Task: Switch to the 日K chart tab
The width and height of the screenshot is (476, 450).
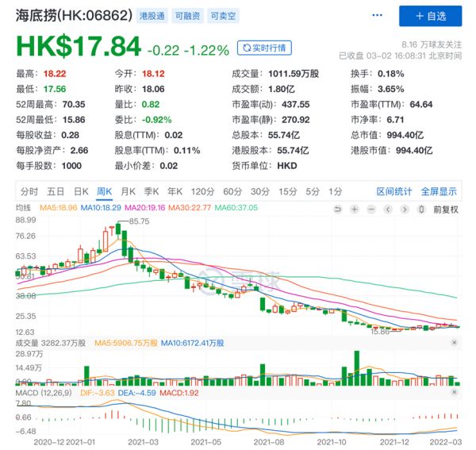Action: (81, 191)
